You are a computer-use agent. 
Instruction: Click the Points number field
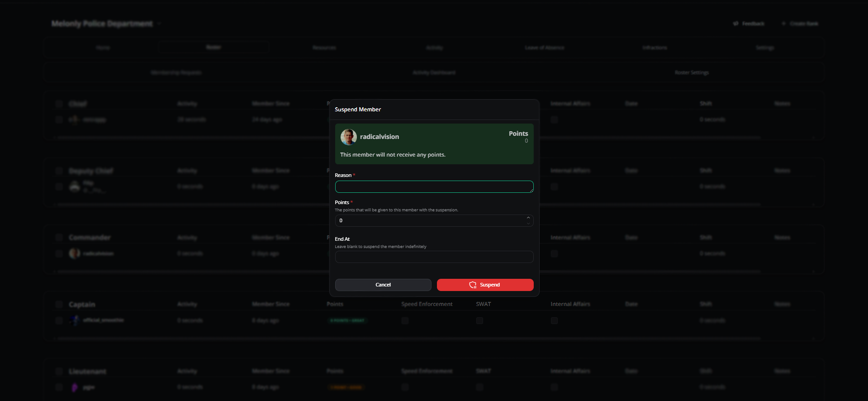(434, 220)
